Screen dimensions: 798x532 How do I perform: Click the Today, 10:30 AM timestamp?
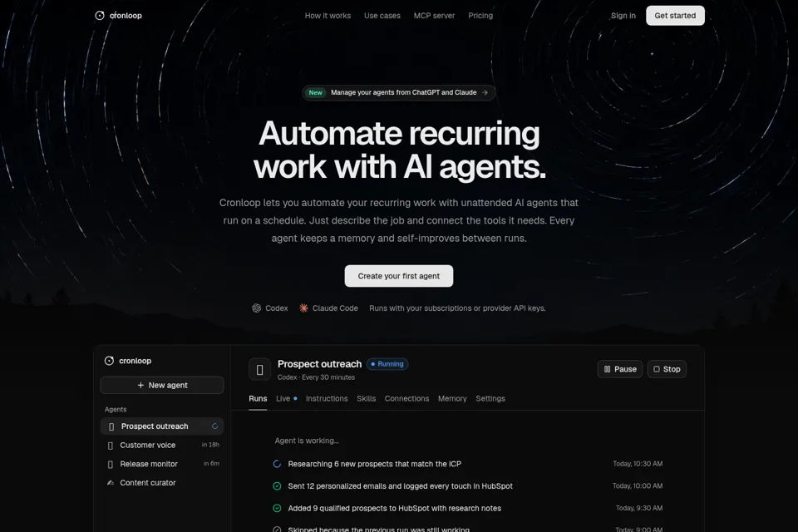[638, 464]
